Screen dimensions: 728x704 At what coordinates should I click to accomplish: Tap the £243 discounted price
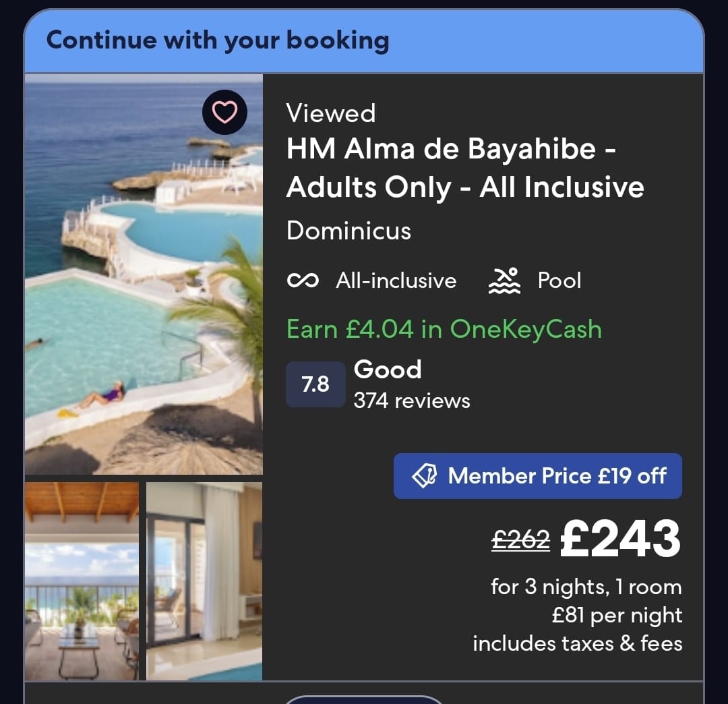pos(620,539)
